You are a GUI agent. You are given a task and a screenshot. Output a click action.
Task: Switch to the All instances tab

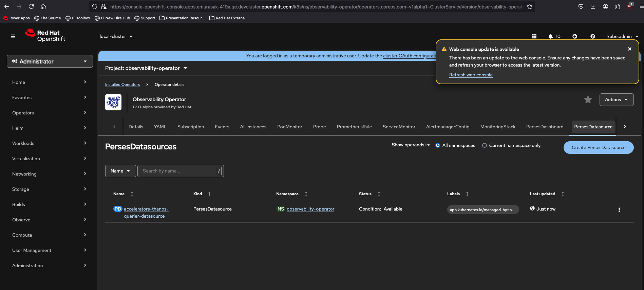point(253,127)
